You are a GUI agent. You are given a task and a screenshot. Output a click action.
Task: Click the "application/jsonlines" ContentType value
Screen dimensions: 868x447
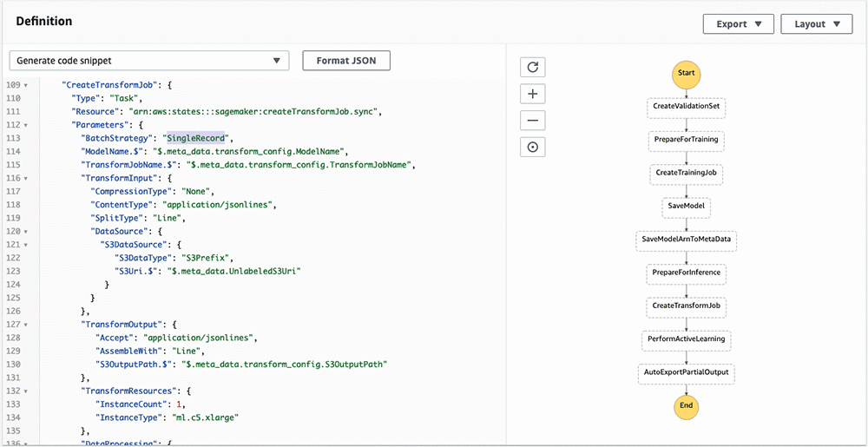tap(216, 205)
